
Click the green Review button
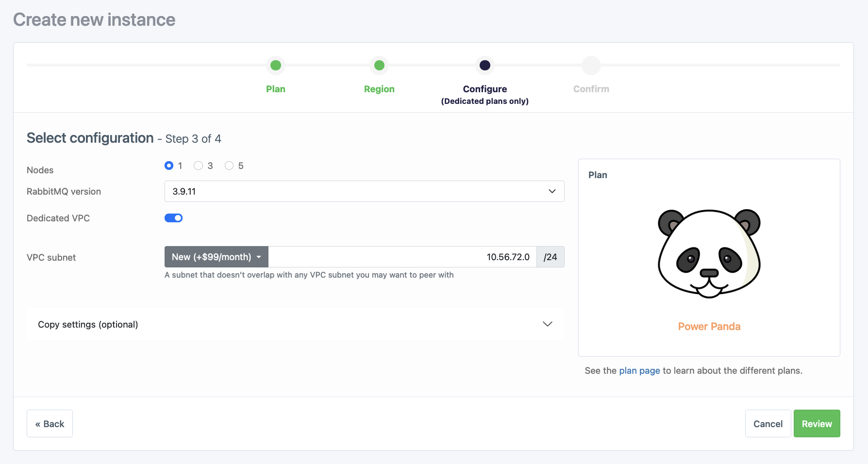click(x=817, y=424)
